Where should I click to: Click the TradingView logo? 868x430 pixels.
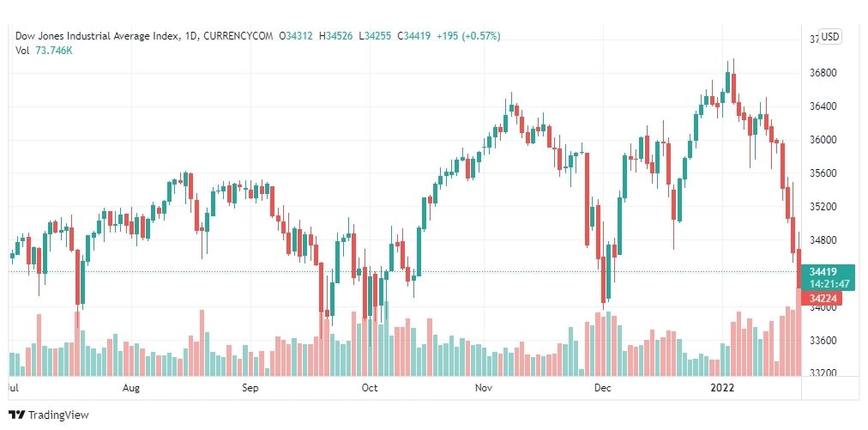click(x=48, y=415)
